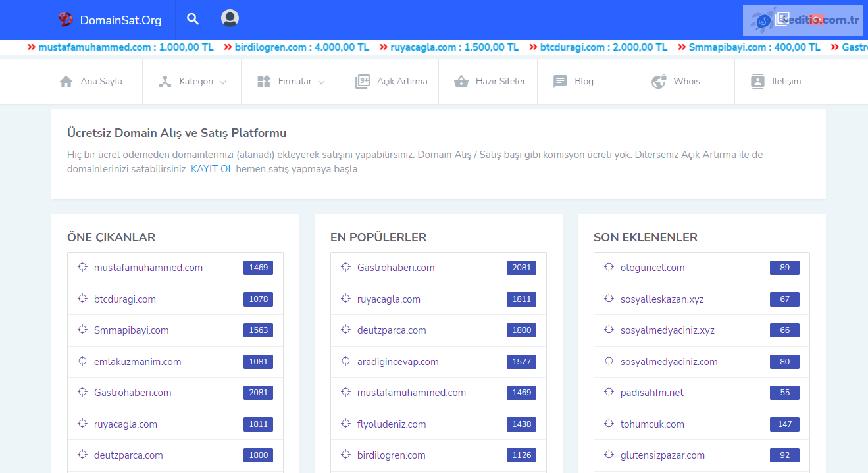The height and width of the screenshot is (473, 868).
Task: Open the Açık Artırma menu item
Action: coord(401,82)
